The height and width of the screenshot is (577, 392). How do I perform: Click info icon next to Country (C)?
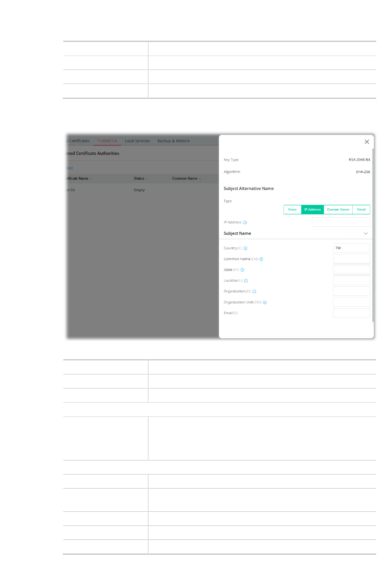click(246, 248)
